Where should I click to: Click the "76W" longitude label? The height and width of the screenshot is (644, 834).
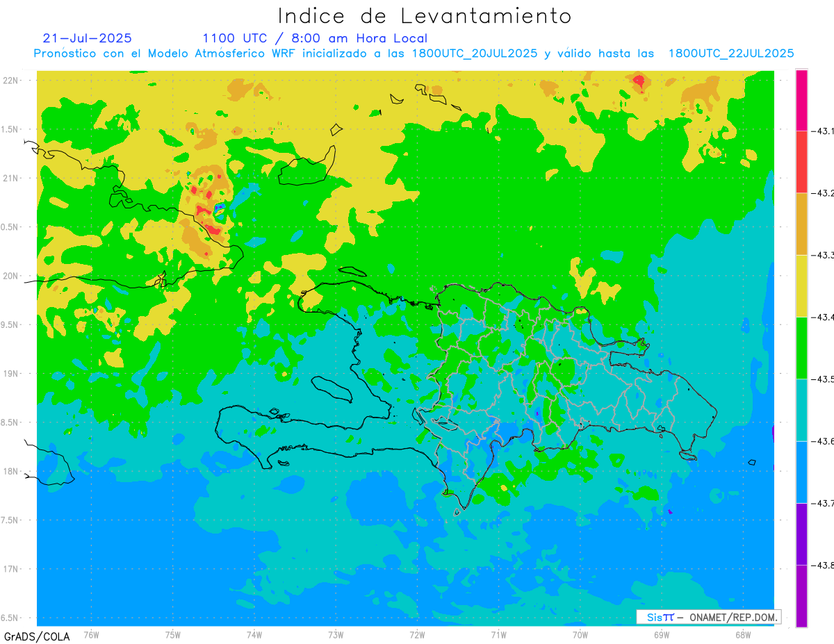coord(91,634)
